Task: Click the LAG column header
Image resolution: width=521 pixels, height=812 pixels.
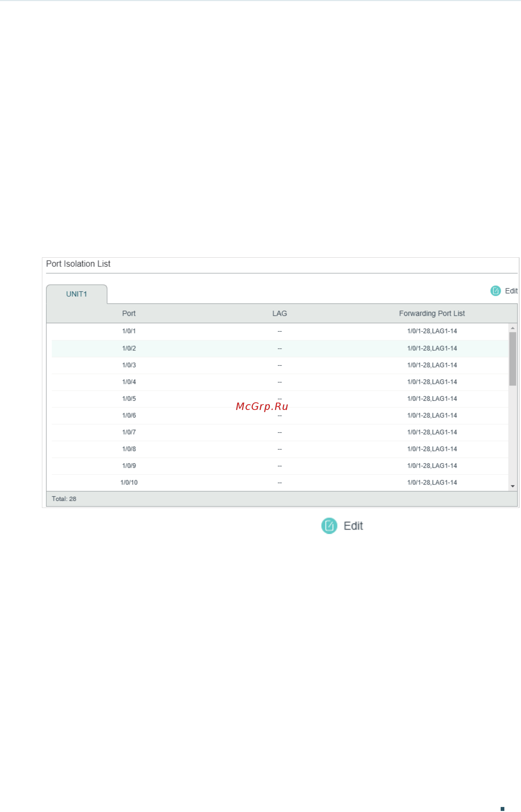Action: click(x=280, y=314)
